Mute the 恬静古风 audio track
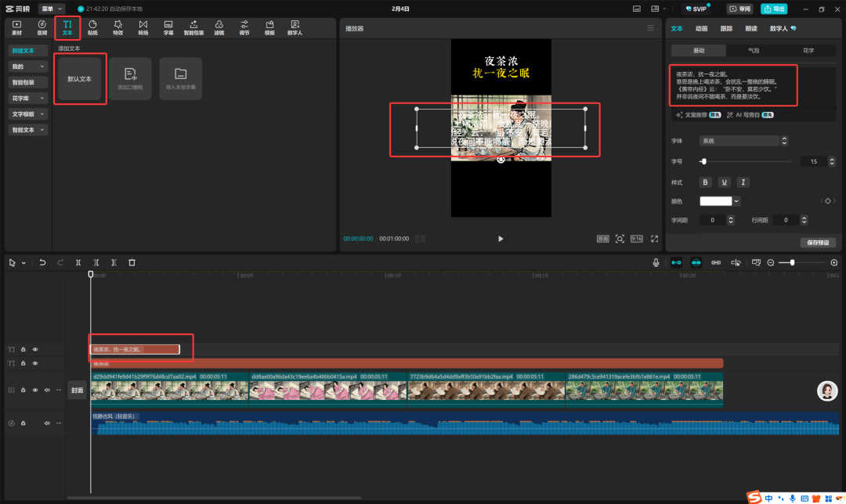Screen dimensions: 846x504 (x=46, y=423)
